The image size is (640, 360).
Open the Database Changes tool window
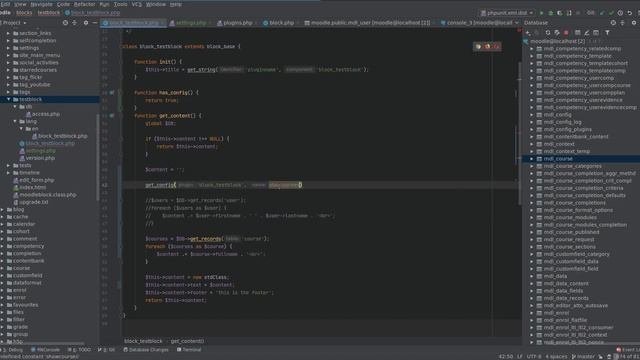[146, 350]
